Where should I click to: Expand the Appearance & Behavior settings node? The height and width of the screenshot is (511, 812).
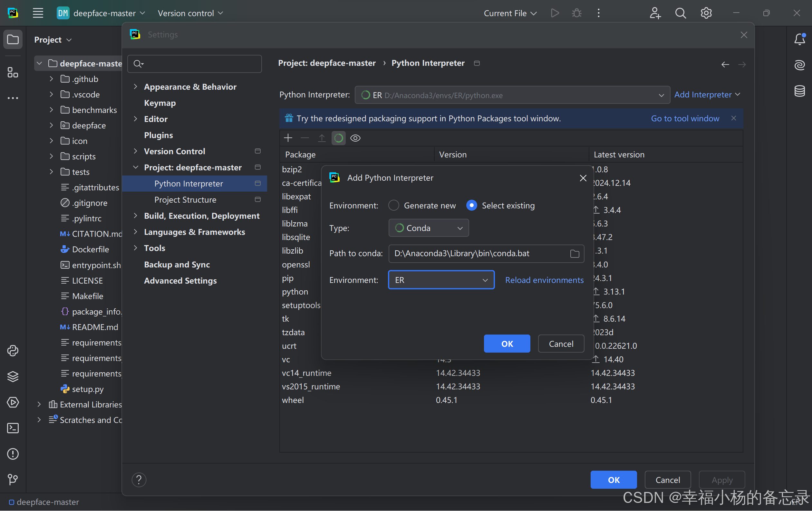pyautogui.click(x=136, y=87)
